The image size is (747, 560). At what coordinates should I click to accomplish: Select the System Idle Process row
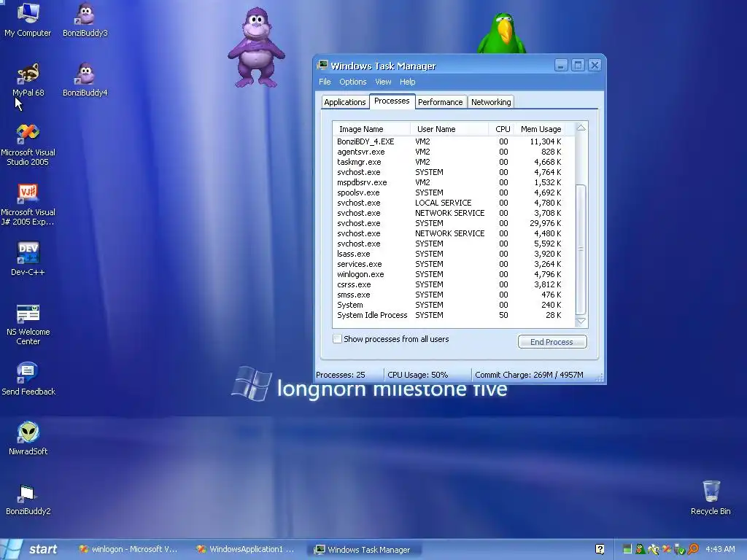[453, 315]
